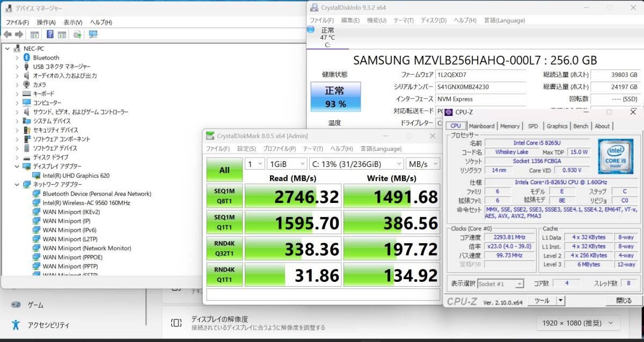Expand the Bluetooth category in Device Manager

[17, 57]
